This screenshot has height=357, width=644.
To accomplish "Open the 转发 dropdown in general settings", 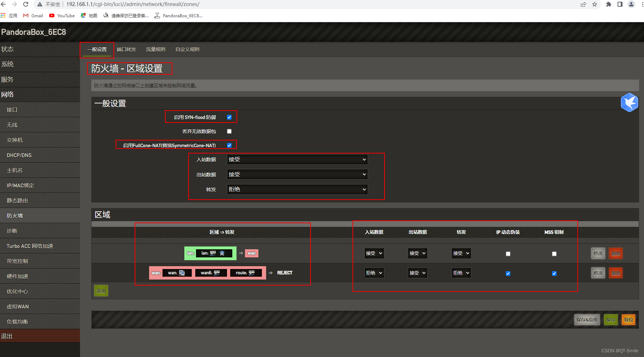I will pos(297,189).
